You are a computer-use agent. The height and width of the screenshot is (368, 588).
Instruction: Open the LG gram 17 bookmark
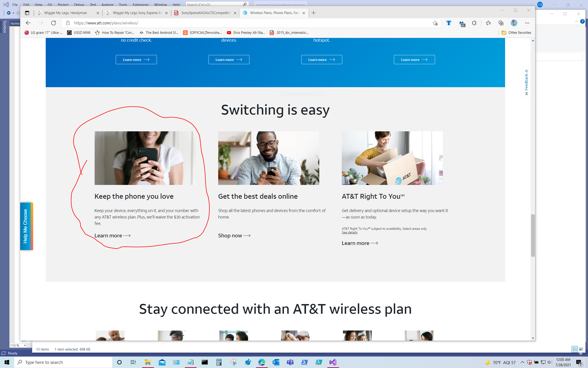coord(43,33)
